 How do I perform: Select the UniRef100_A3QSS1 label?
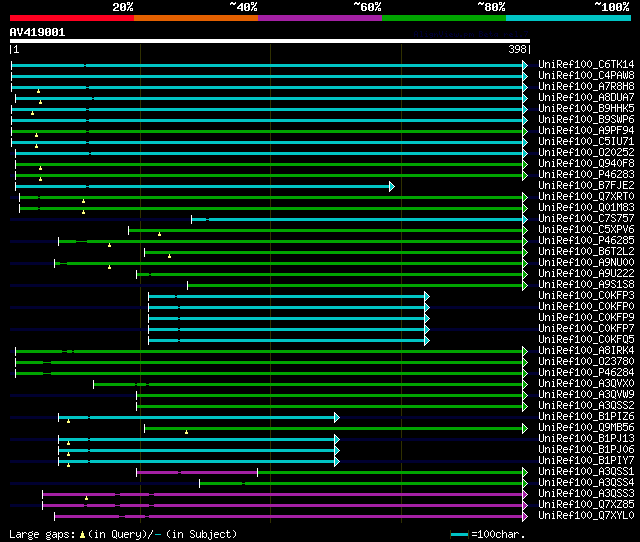586,472
